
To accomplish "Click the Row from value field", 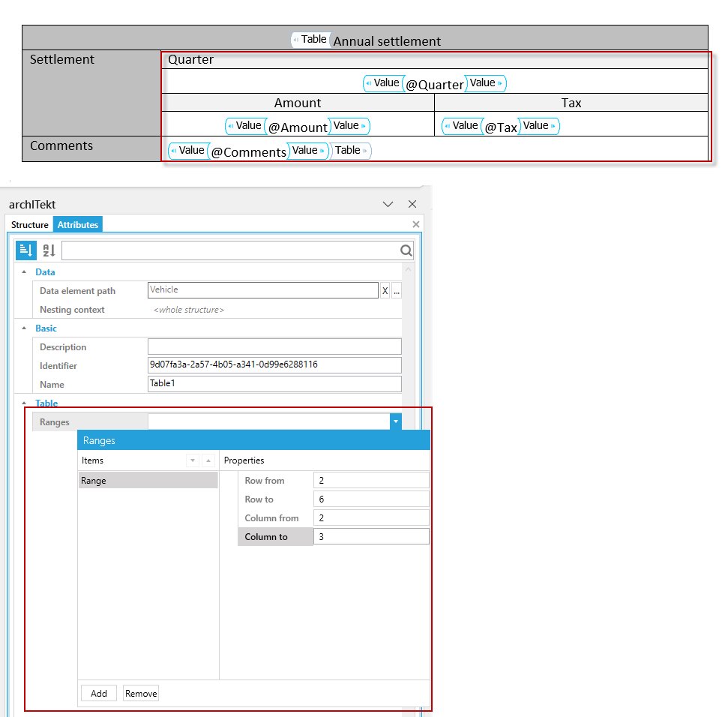I will [371, 481].
